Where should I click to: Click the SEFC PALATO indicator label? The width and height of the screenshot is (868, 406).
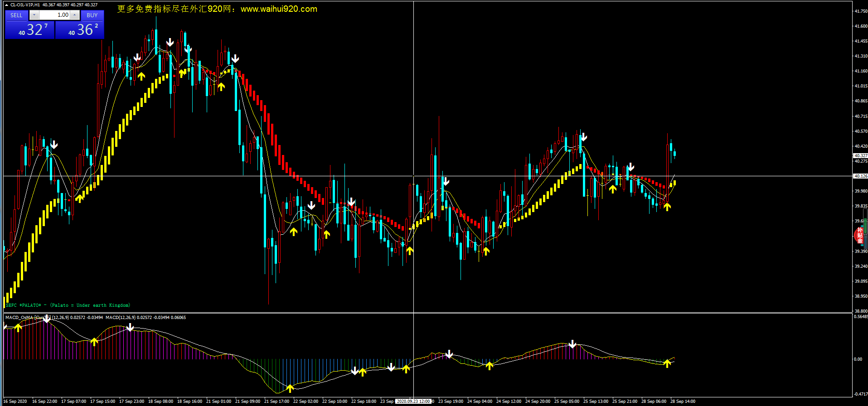point(68,305)
